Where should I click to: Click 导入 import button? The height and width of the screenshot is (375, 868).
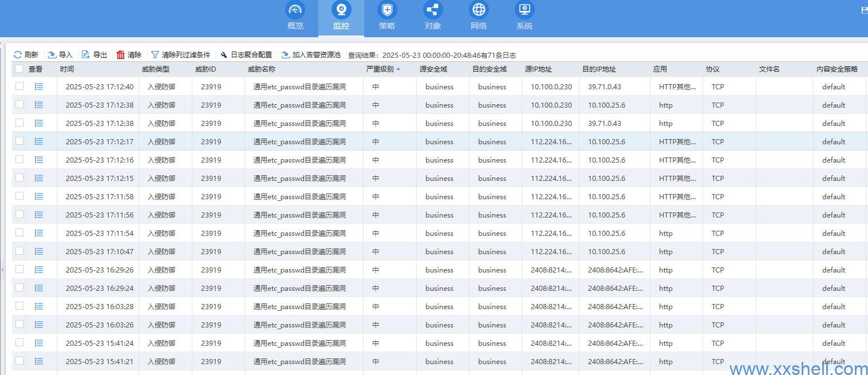[60, 55]
